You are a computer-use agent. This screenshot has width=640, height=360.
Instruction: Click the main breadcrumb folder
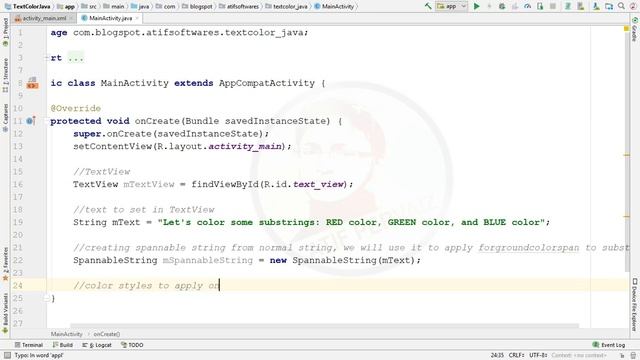(114, 6)
